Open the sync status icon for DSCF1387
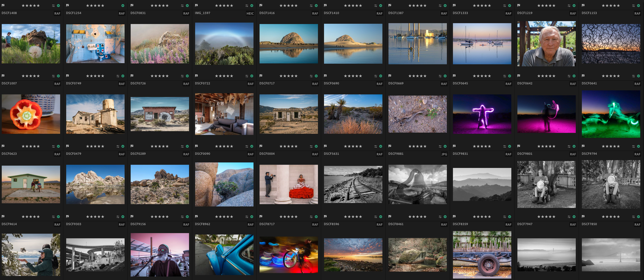 click(x=445, y=6)
